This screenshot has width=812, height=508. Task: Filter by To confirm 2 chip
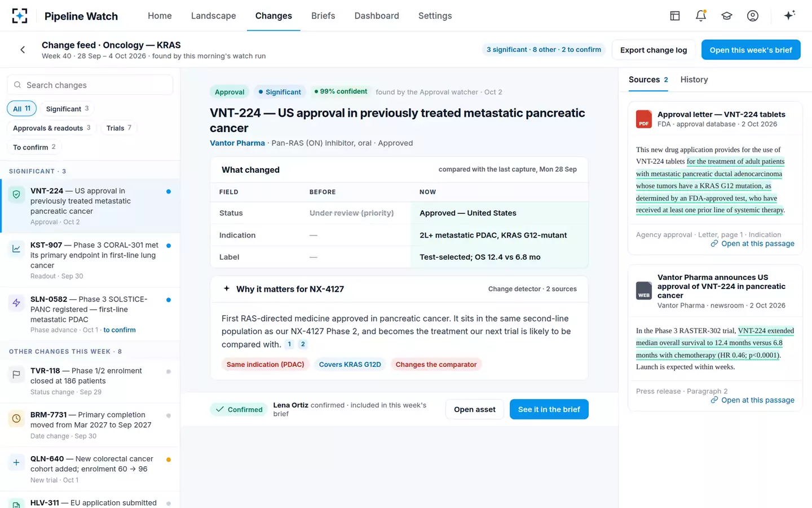[34, 147]
